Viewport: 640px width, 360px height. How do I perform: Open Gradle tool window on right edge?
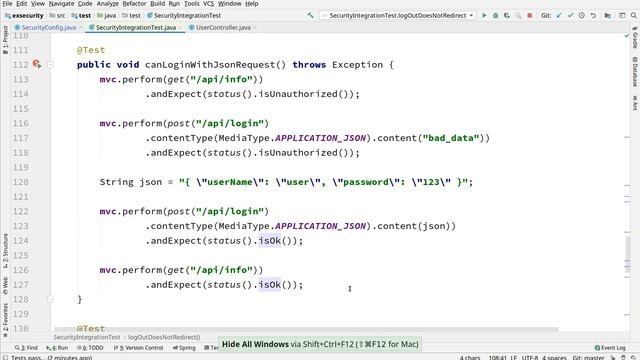(x=635, y=38)
